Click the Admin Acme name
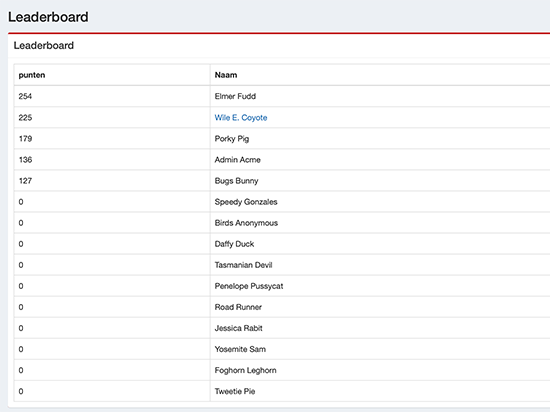The width and height of the screenshot is (550, 412). coord(237,160)
